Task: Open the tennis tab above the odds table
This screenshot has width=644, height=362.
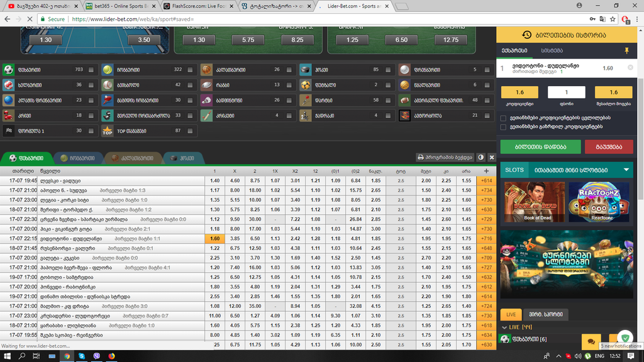Action: tap(77, 158)
